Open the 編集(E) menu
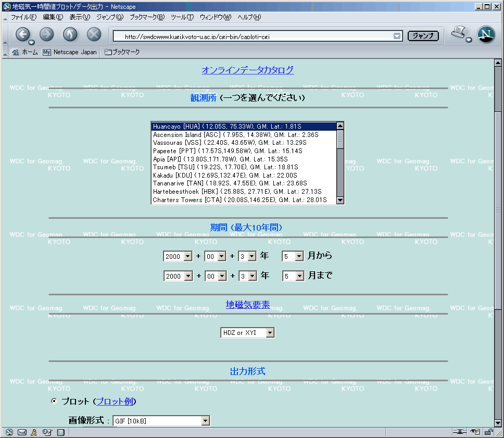Screen dimensions: 504x438 pyautogui.click(x=53, y=17)
